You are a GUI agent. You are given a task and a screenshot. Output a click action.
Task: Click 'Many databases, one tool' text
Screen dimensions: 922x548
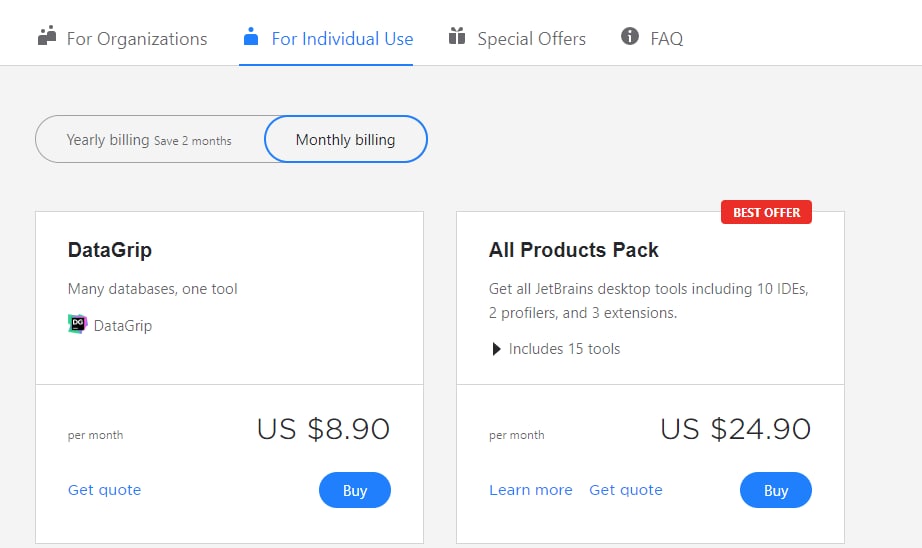[152, 289]
